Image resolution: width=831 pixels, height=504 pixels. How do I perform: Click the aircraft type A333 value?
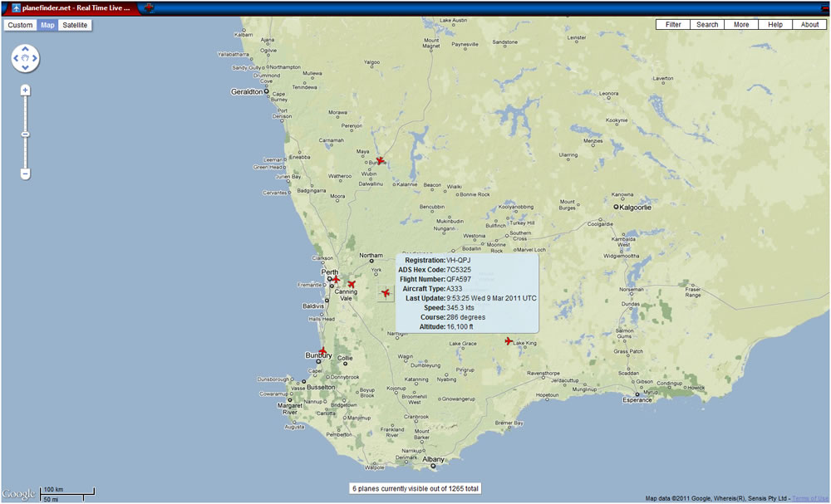[x=455, y=289]
